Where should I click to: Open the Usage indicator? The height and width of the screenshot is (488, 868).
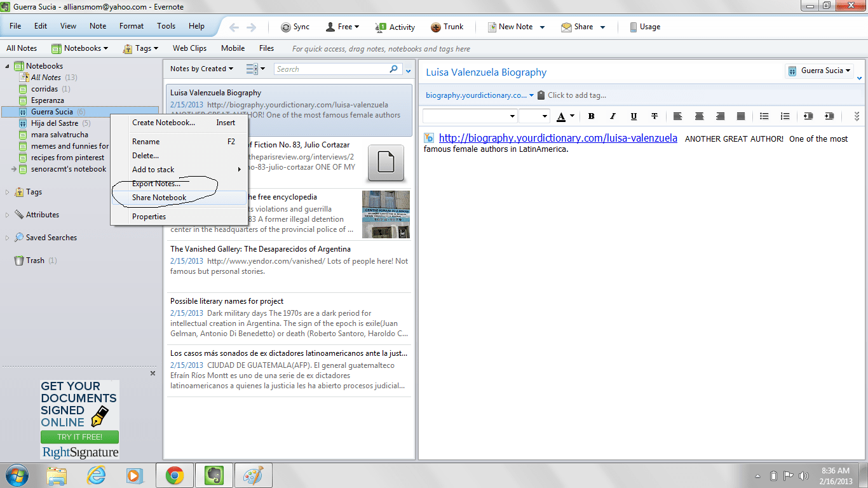click(x=645, y=27)
